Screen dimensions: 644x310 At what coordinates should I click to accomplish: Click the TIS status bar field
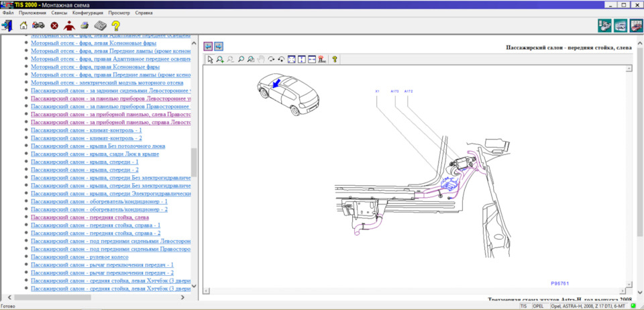click(x=525, y=306)
